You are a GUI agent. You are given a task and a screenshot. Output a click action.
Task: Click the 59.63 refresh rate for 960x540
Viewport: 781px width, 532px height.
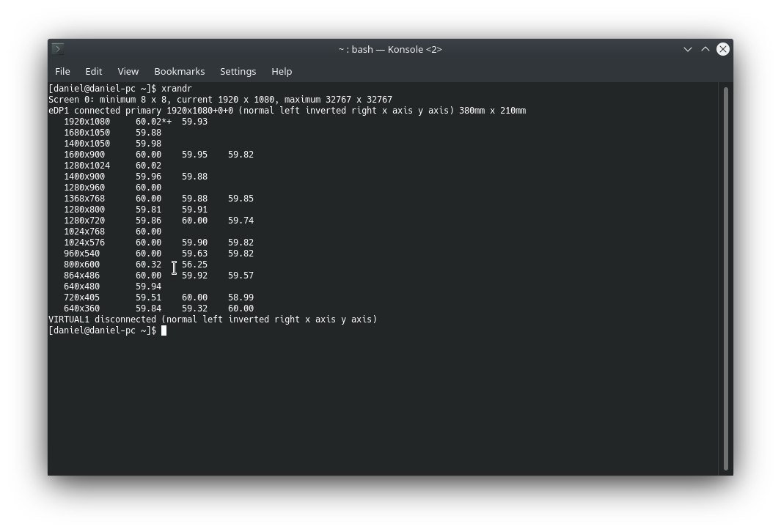(x=195, y=254)
